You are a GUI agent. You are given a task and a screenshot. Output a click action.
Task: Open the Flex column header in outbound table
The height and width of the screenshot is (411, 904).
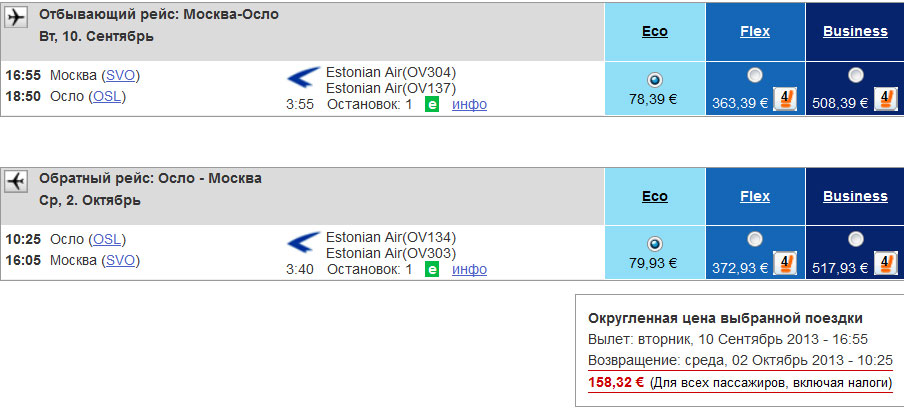755,31
